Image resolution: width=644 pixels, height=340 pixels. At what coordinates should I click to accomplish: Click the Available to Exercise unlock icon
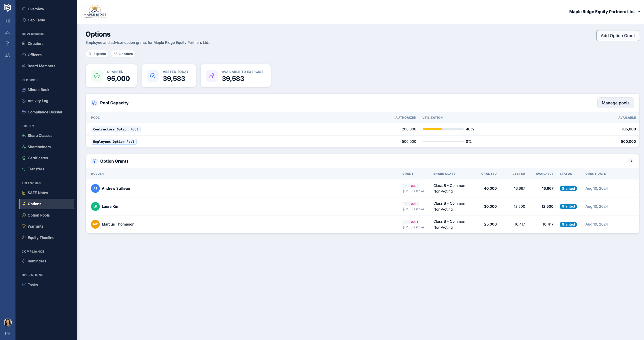[212, 76]
